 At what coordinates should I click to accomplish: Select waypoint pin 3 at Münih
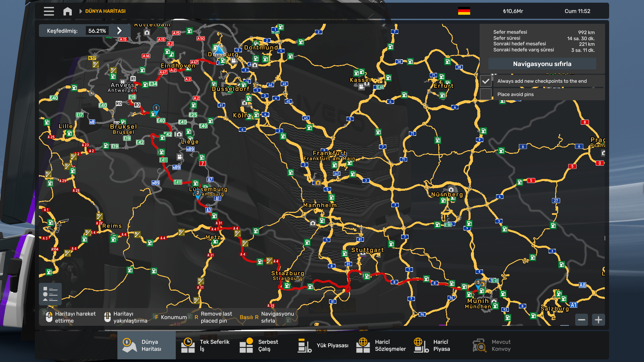tap(478, 284)
